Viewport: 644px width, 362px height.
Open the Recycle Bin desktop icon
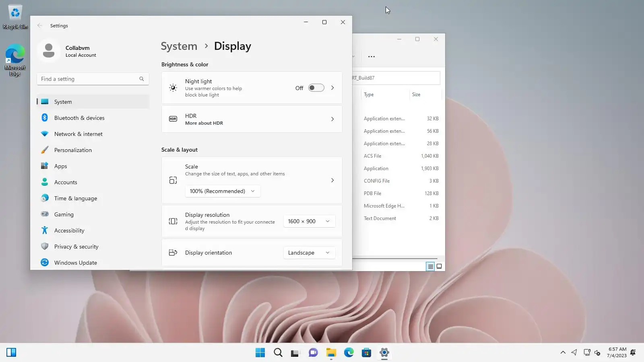[15, 17]
